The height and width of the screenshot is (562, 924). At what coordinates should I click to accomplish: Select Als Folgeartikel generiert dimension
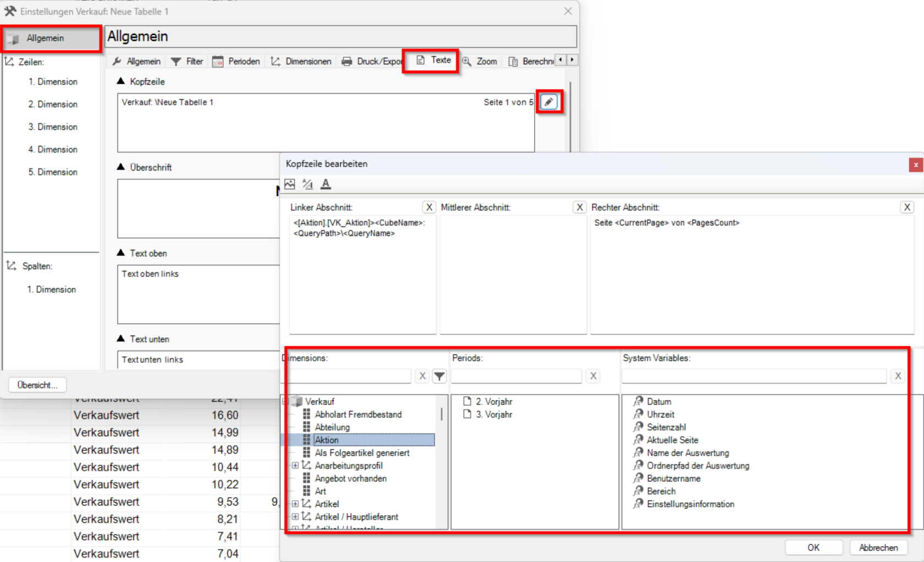pyautogui.click(x=362, y=452)
